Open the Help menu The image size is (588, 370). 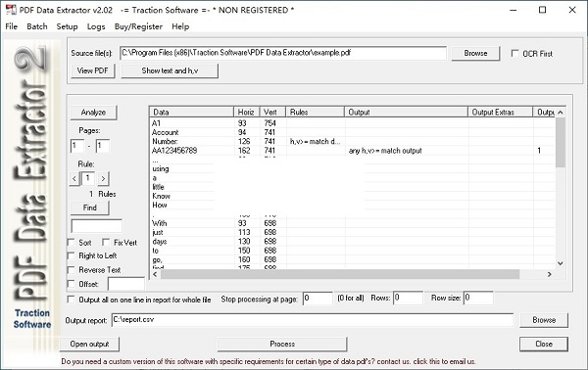(180, 26)
